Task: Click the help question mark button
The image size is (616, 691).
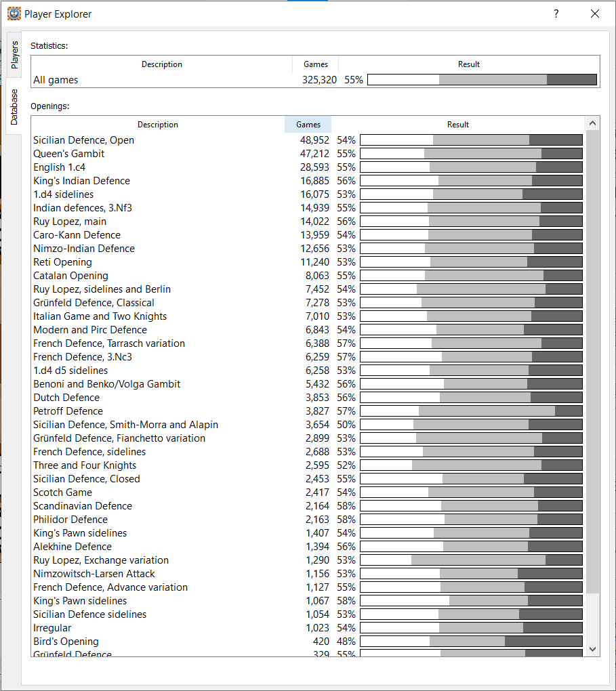Action: tap(556, 14)
